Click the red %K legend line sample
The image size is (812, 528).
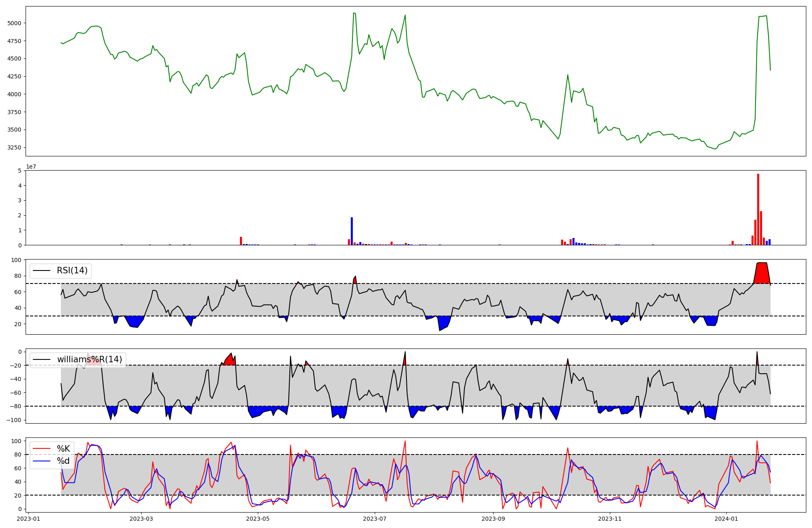pos(41,449)
